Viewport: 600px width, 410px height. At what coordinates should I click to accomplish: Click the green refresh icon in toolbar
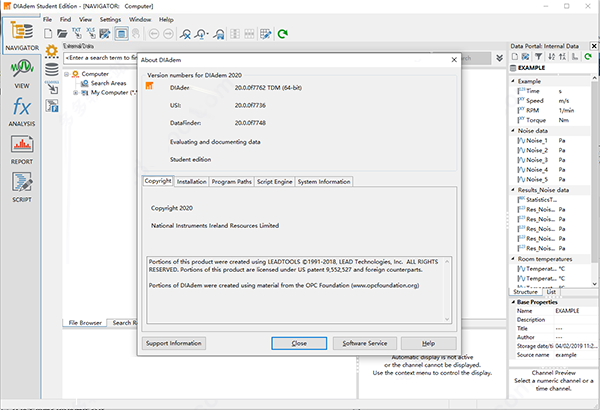(282, 34)
